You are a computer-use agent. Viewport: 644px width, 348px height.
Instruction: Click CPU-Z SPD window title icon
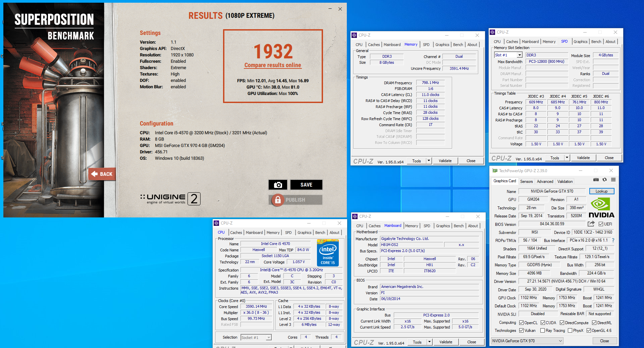[492, 32]
